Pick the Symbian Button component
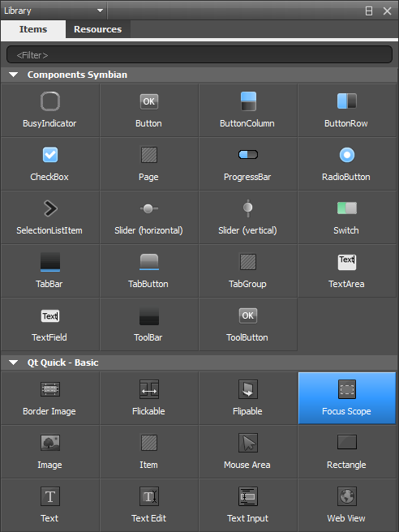The height and width of the screenshot is (532, 399). click(x=149, y=110)
